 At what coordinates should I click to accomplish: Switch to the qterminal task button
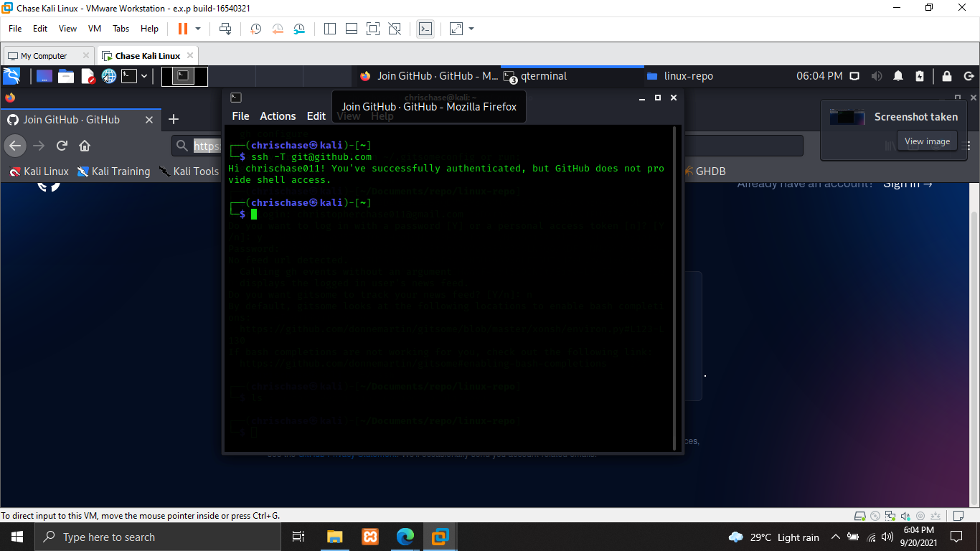[x=573, y=76]
